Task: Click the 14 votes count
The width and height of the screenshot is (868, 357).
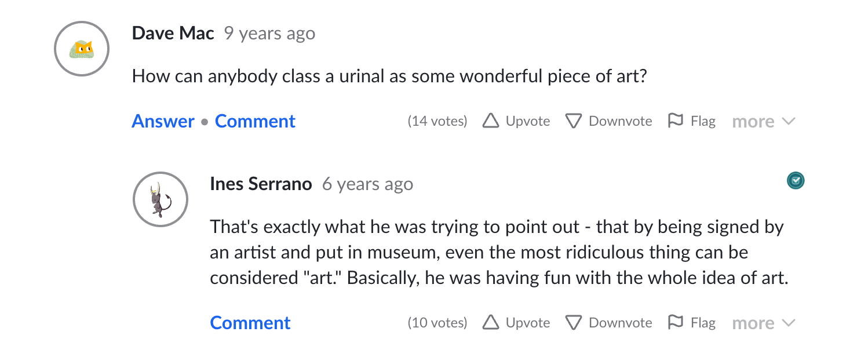Action: tap(437, 121)
